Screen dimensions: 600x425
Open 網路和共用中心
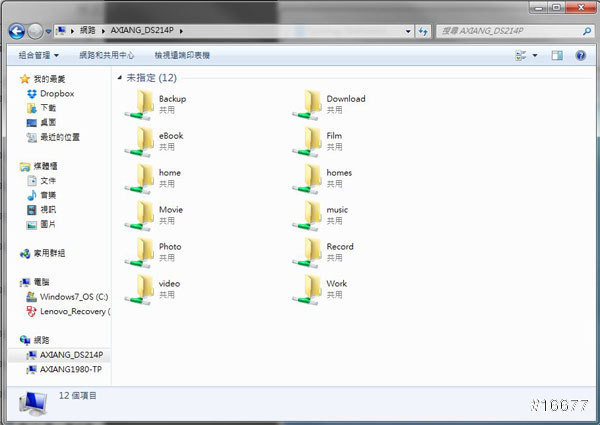click(106, 55)
